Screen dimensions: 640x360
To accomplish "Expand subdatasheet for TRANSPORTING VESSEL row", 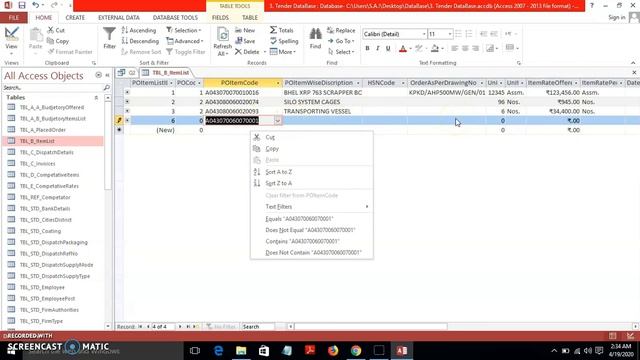I will tap(127, 111).
